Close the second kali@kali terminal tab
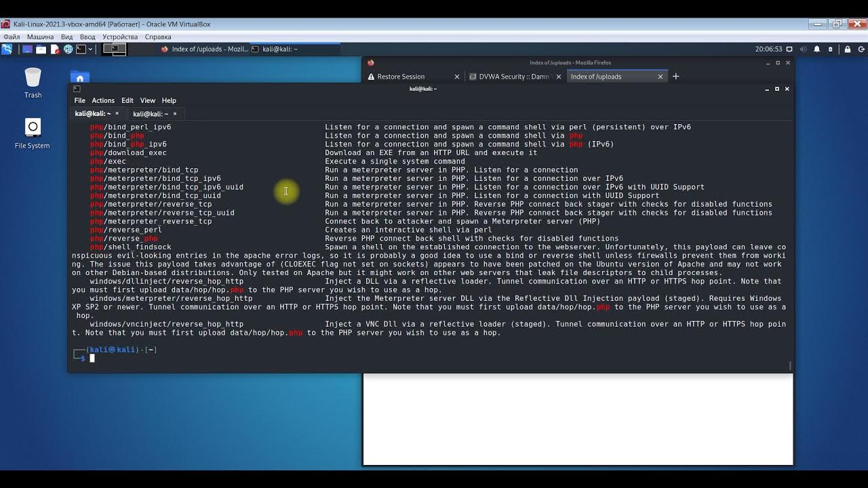 174,114
